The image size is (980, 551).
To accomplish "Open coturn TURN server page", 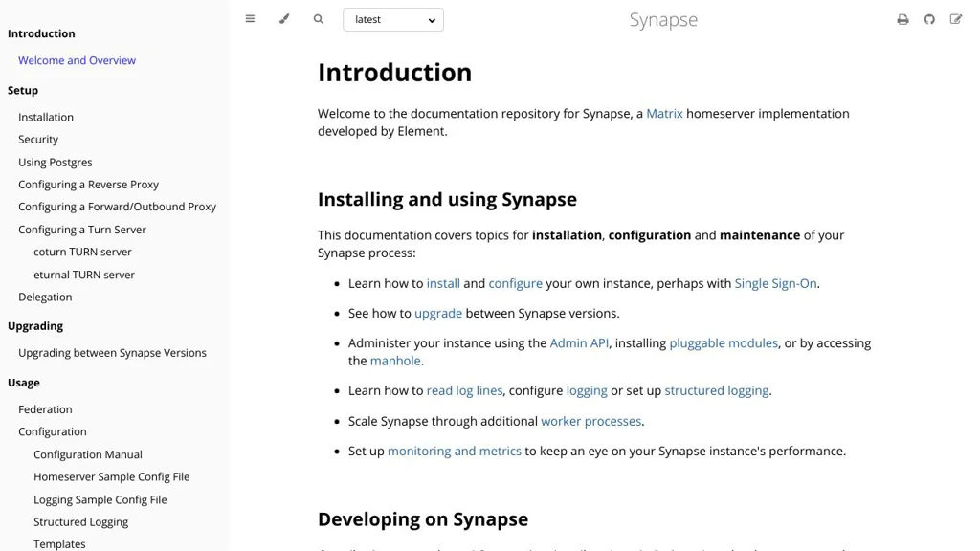I will tap(82, 252).
